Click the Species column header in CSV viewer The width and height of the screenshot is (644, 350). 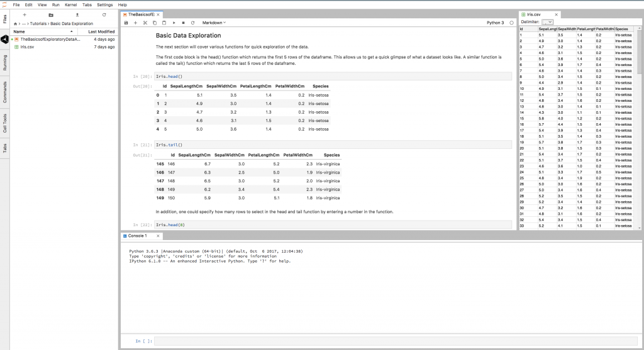point(623,29)
